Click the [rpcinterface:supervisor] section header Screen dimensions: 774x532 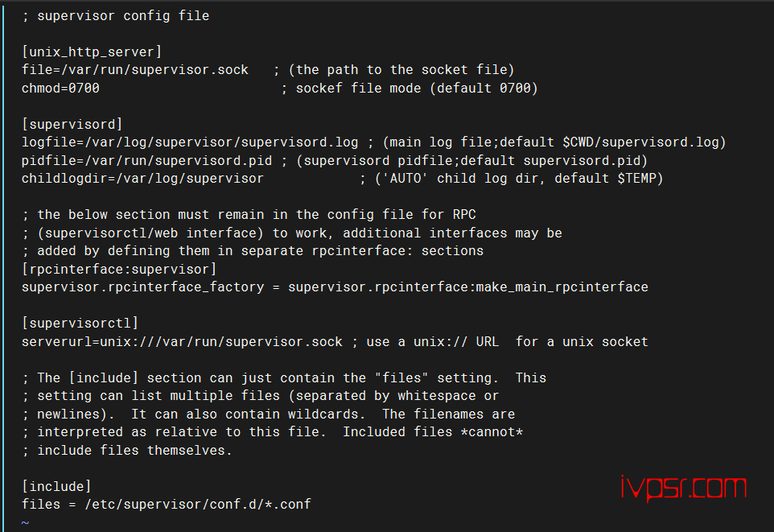119,269
